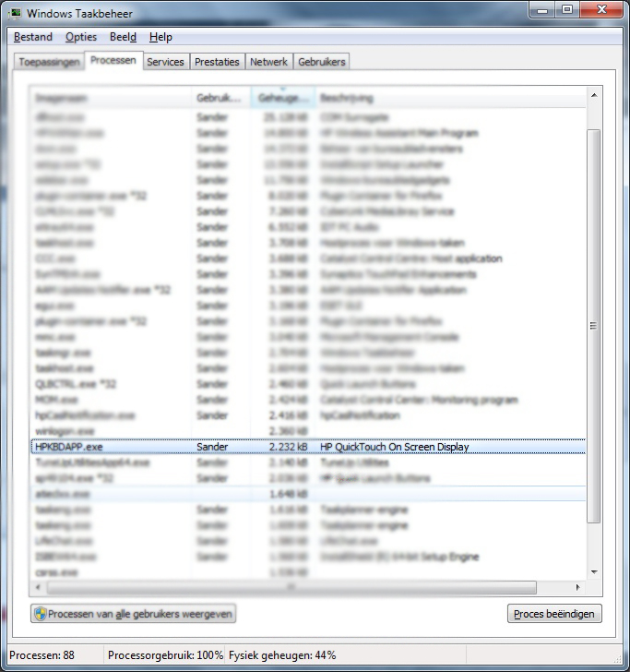Switch to the Netwerk tab
Screen dimensions: 630x672
pos(268,62)
